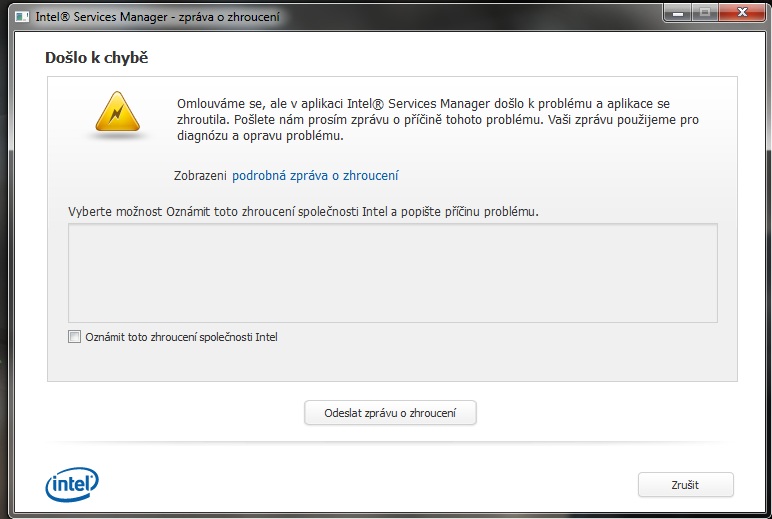The image size is (772, 519).
Task: Click the word 'Intel®' in the apology message
Action: tap(365, 104)
